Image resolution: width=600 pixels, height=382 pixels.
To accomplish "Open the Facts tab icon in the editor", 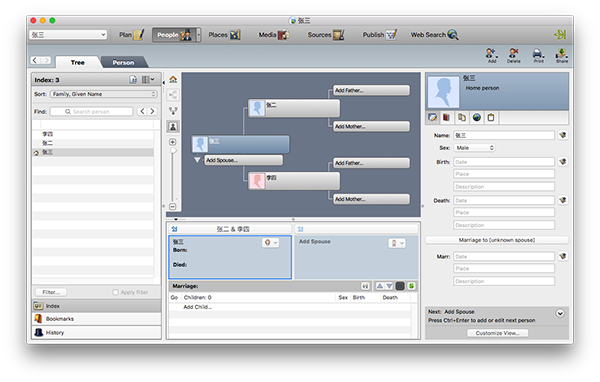I will [432, 118].
